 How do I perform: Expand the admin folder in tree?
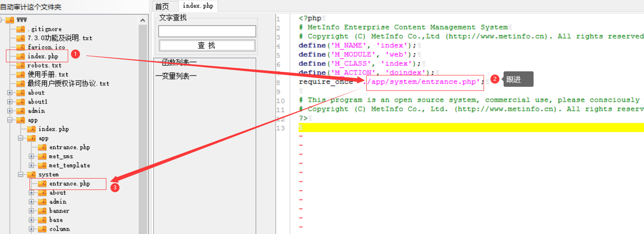(10, 111)
